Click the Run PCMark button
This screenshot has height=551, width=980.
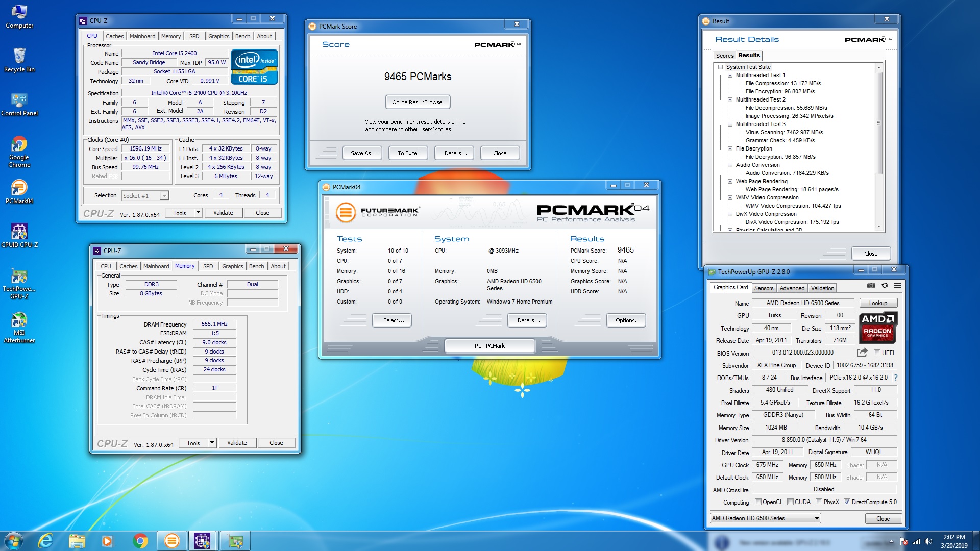pyautogui.click(x=489, y=346)
